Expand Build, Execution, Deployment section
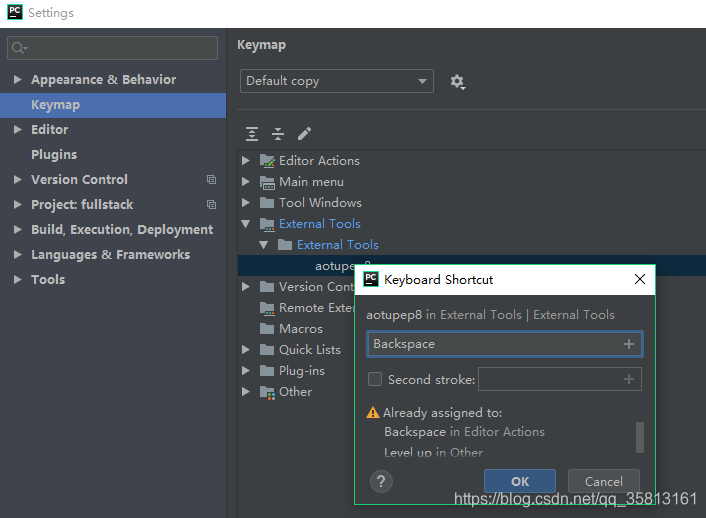The image size is (706, 518). point(18,230)
